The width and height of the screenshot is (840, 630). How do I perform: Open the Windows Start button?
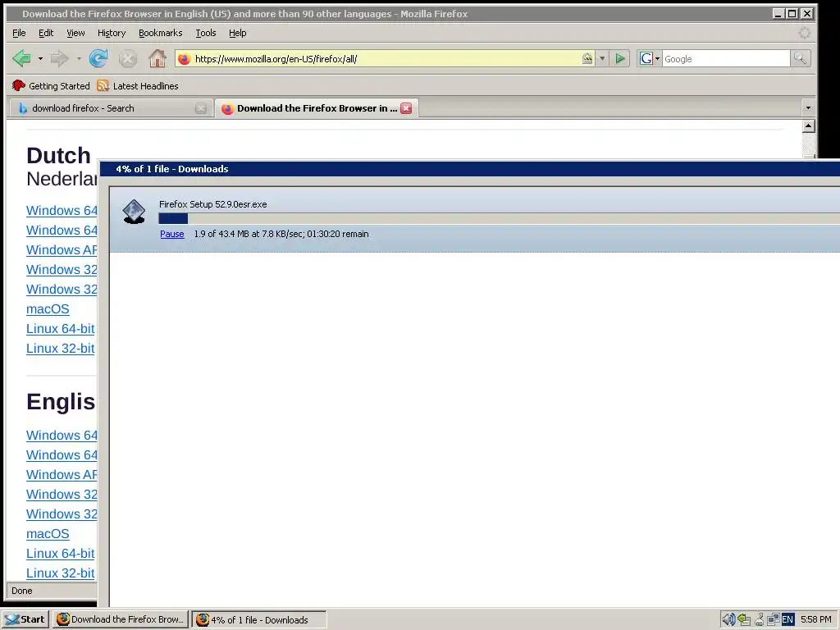pos(25,619)
